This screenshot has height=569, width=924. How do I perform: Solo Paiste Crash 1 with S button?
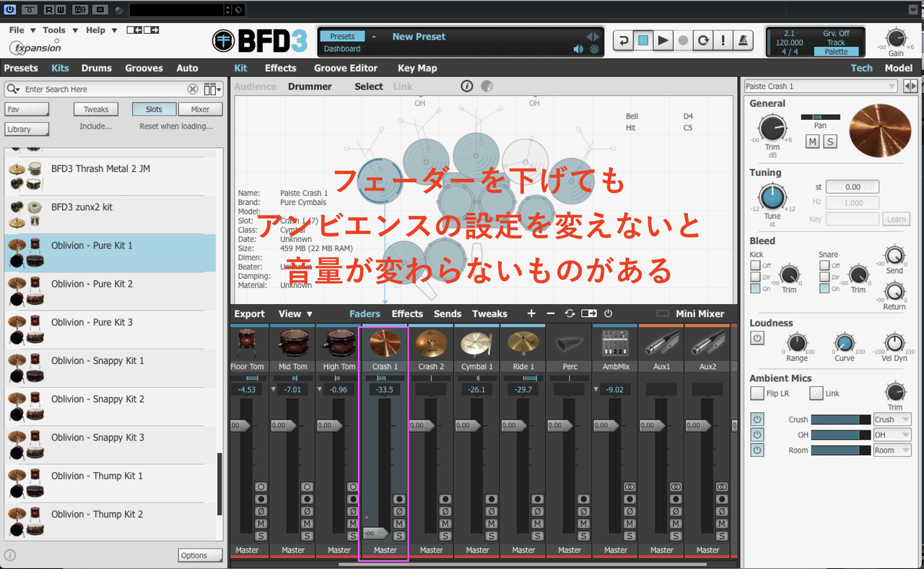coord(830,142)
